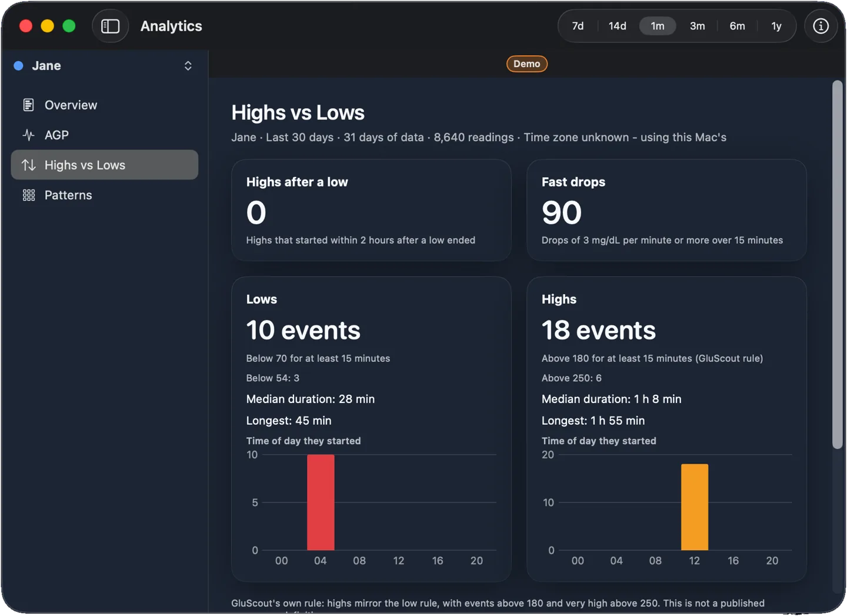Click the vertical scrollbar thumb
Viewport: 847px width, 616px height.
pos(837,265)
